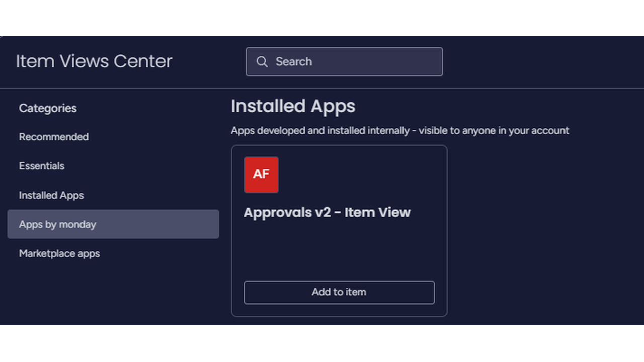Click the magnifying glass search icon
The image size is (644, 362).
pyautogui.click(x=262, y=62)
